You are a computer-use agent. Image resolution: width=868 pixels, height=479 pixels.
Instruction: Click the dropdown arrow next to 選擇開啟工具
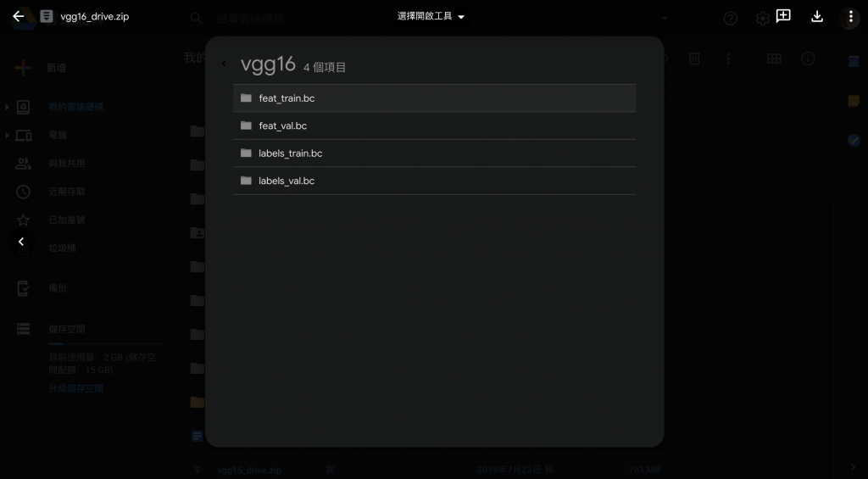(461, 17)
